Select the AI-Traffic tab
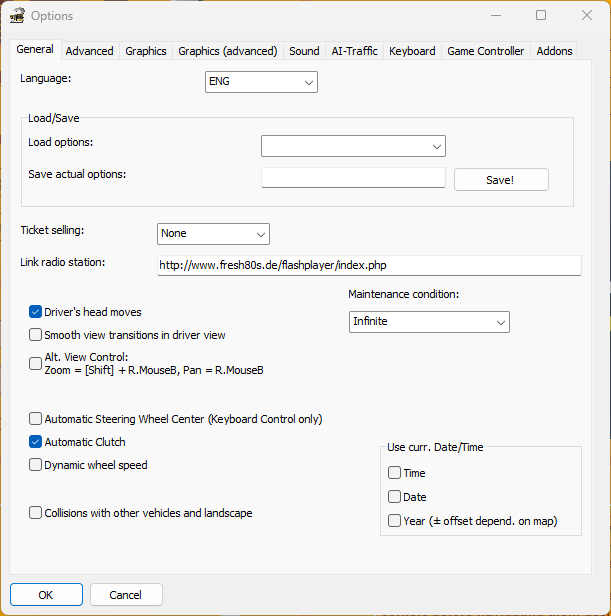Image resolution: width=611 pixels, height=616 pixels. coord(354,51)
